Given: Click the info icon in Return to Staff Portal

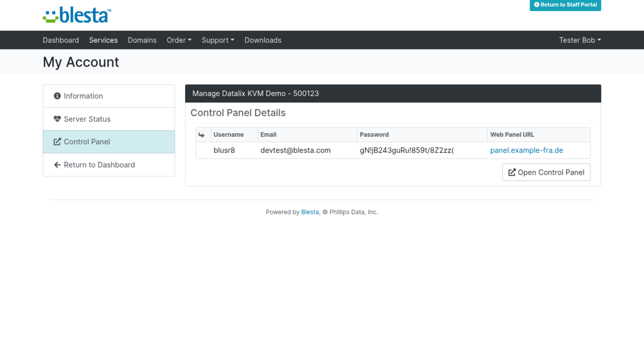Looking at the screenshot, I should click(537, 5).
